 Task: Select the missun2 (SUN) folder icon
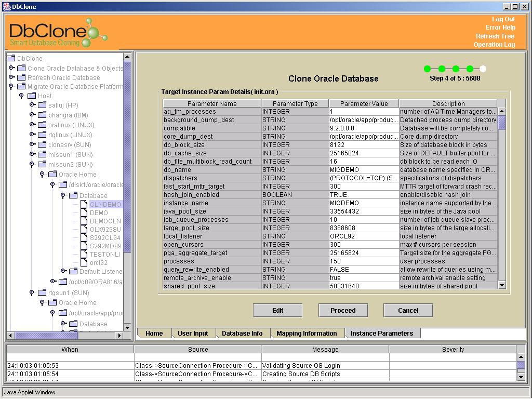[42, 164]
